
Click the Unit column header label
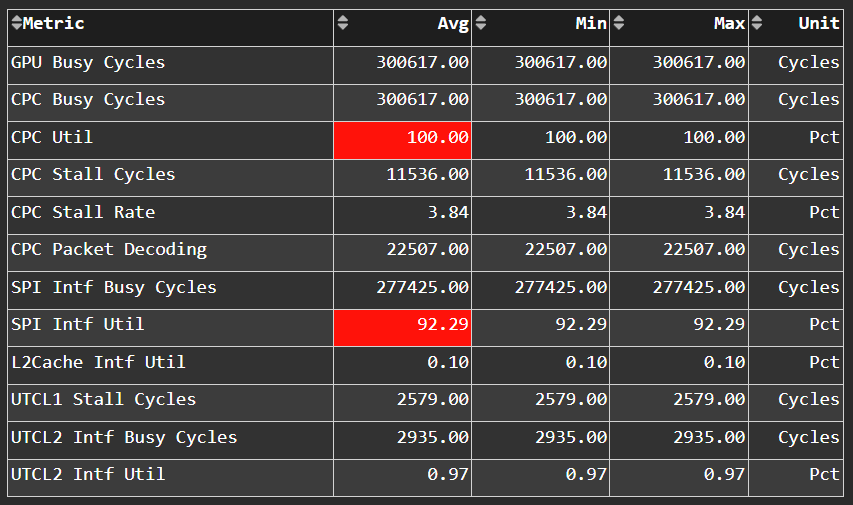click(x=819, y=23)
